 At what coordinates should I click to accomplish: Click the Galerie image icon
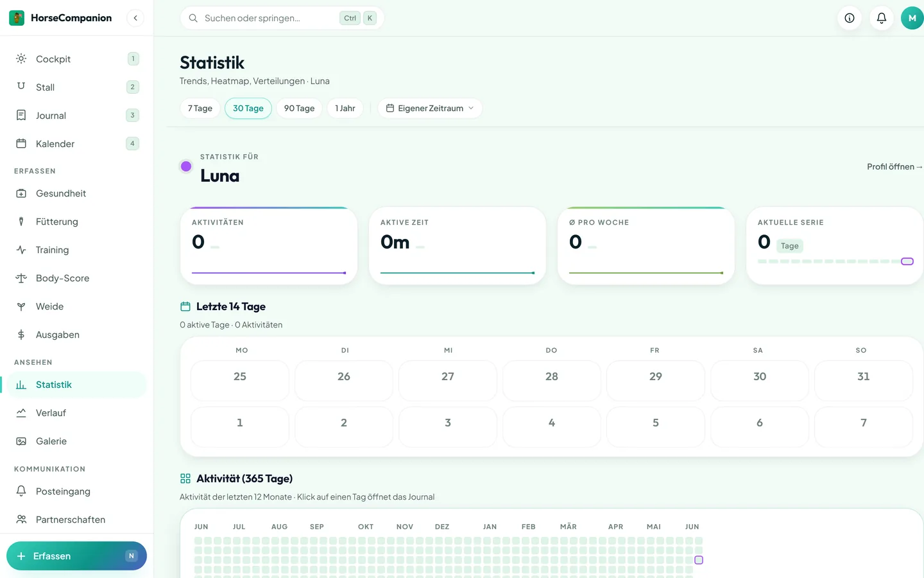[21, 441]
